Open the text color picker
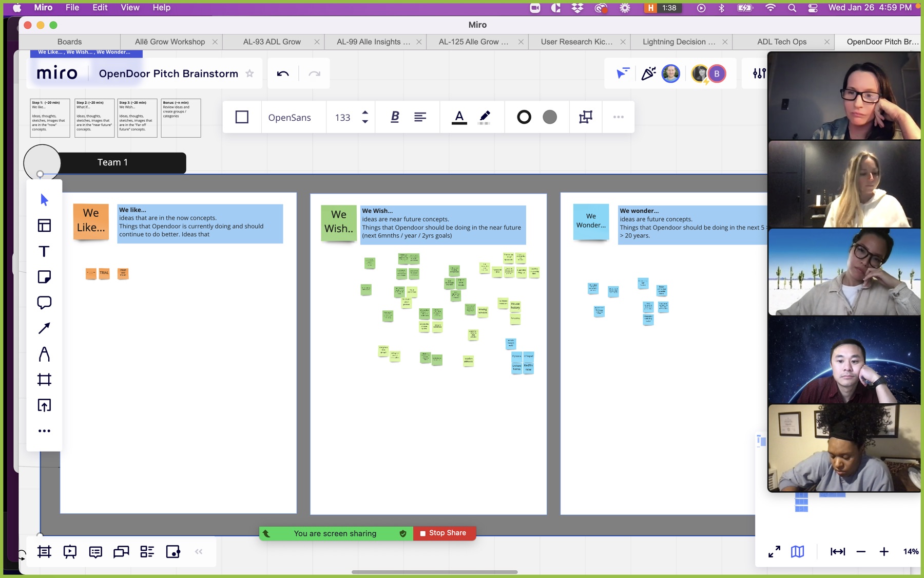Image resolution: width=924 pixels, height=578 pixels. (x=459, y=117)
